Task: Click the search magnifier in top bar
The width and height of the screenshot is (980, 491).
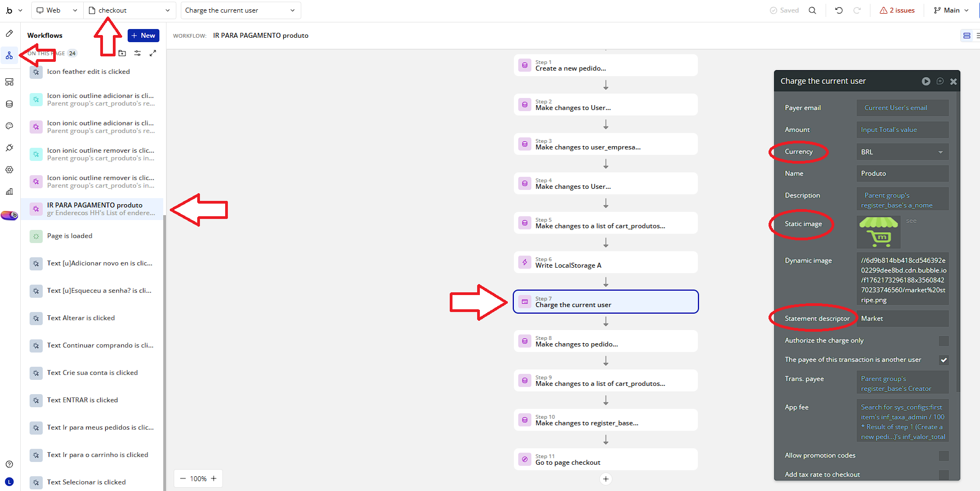Action: coord(812,10)
